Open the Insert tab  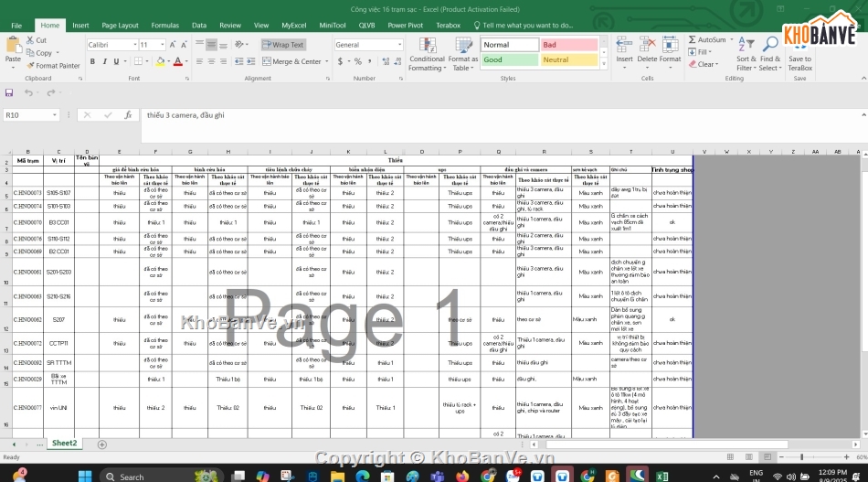pyautogui.click(x=80, y=26)
